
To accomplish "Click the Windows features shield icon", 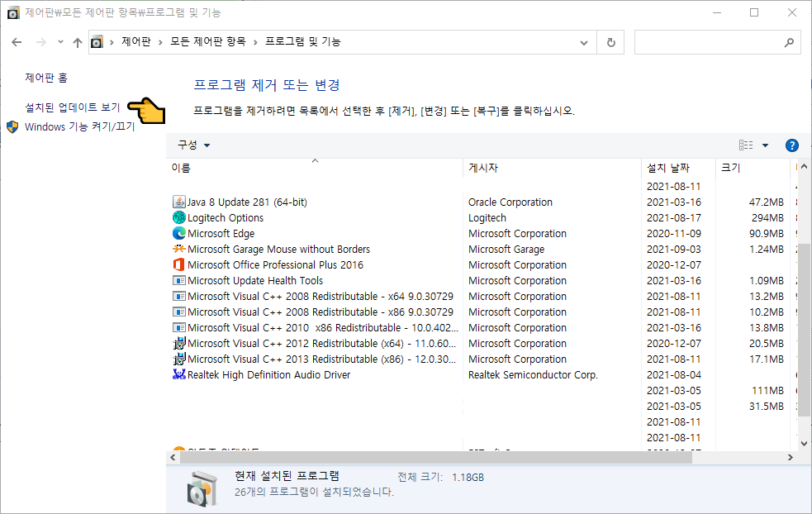I will 12,127.
